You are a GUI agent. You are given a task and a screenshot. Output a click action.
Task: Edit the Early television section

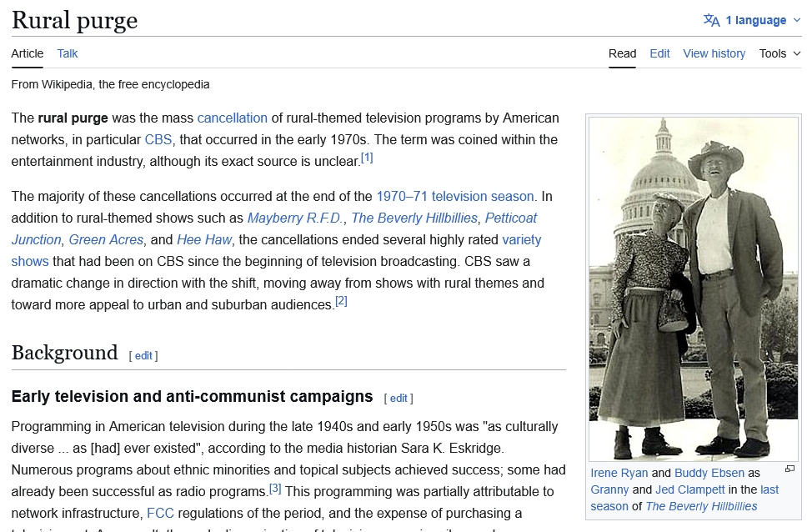pos(398,399)
